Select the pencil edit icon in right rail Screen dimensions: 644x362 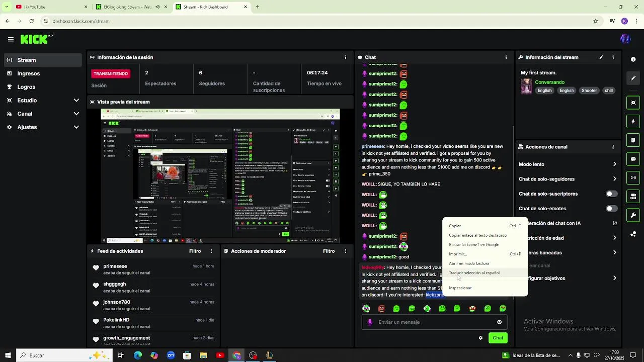point(633,78)
